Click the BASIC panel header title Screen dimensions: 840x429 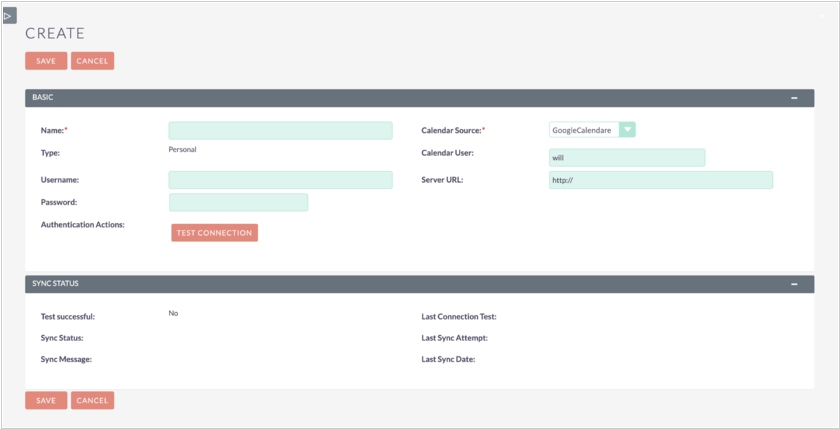click(43, 98)
